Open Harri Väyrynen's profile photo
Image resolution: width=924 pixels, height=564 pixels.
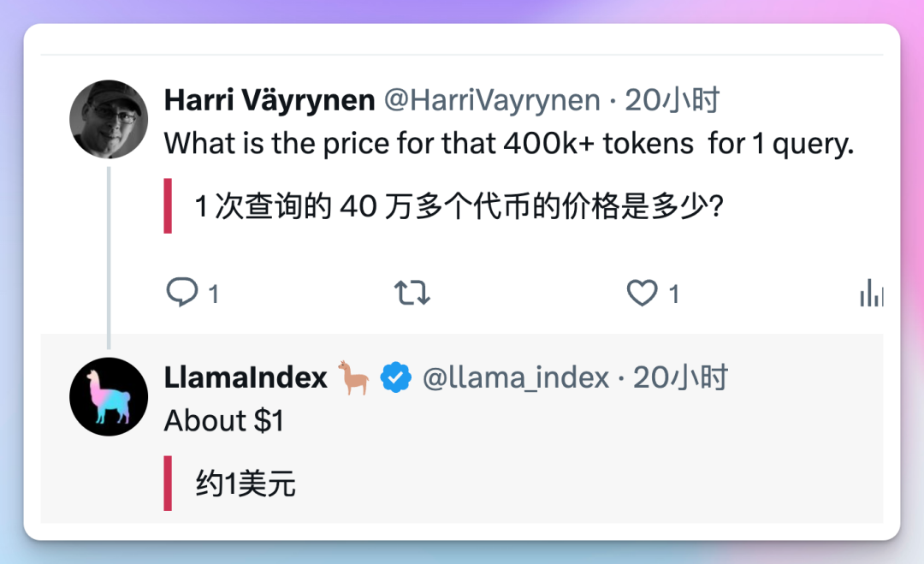[x=109, y=119]
